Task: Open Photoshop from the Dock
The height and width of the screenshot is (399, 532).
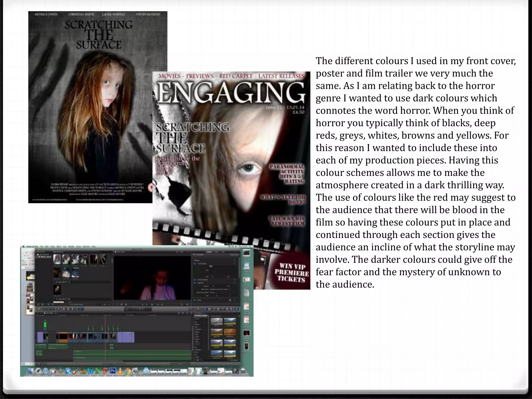Action: click(113, 371)
